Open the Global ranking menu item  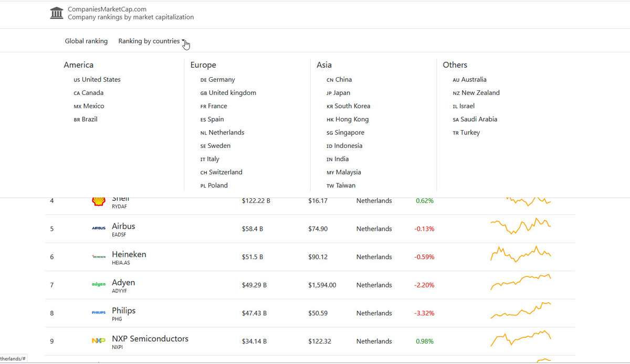(86, 41)
